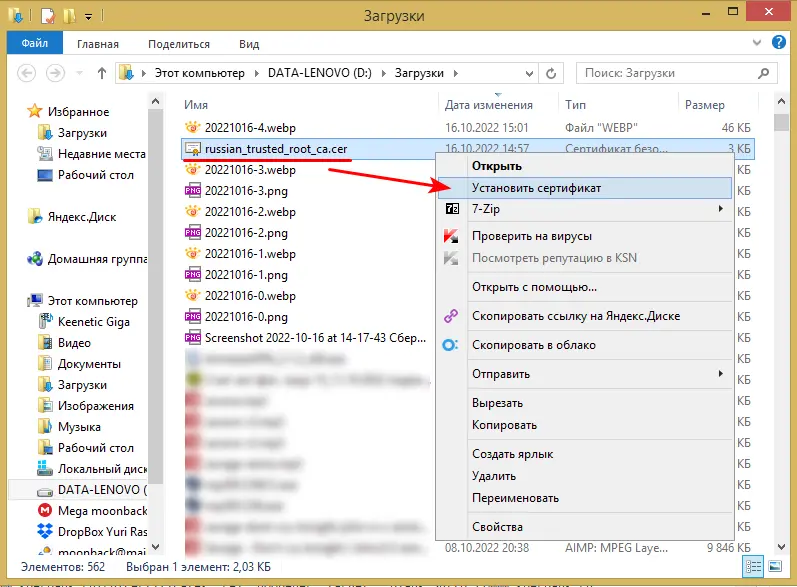The height and width of the screenshot is (587, 797).
Task: Refresh the Загрузки folder view
Action: coord(551,73)
